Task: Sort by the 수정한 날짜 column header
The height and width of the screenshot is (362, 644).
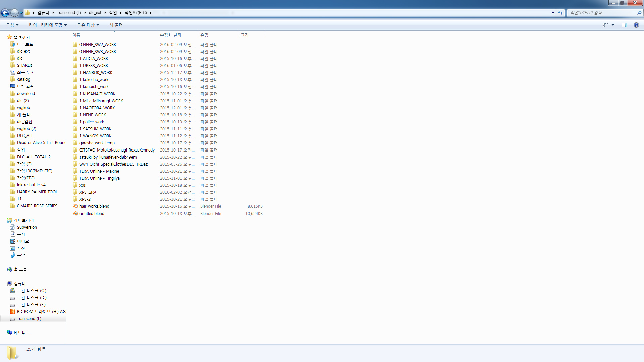Action: 171,35
